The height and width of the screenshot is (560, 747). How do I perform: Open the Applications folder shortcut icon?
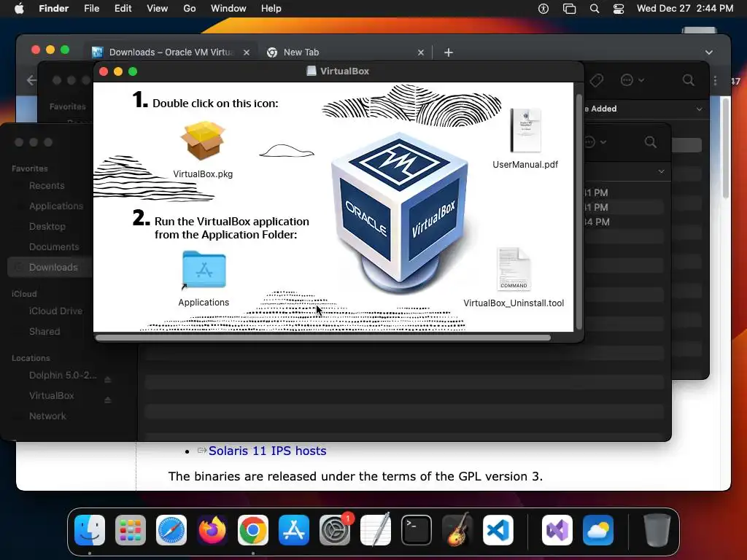point(204,270)
